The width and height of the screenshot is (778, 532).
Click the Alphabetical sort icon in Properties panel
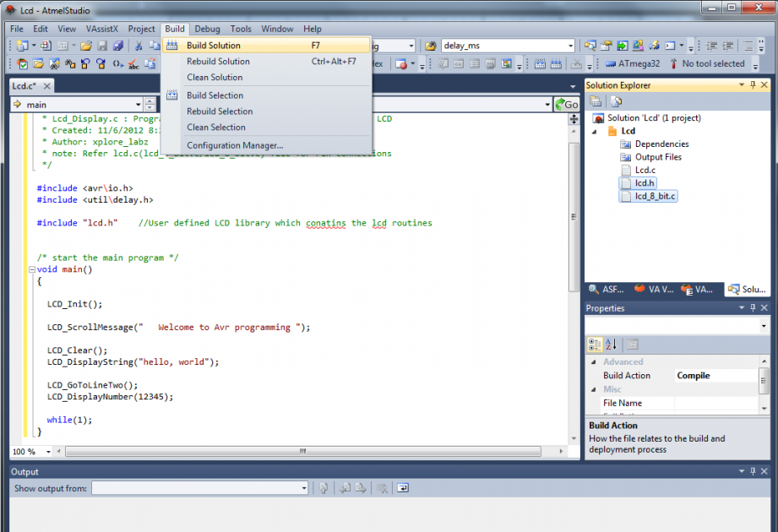tap(612, 344)
